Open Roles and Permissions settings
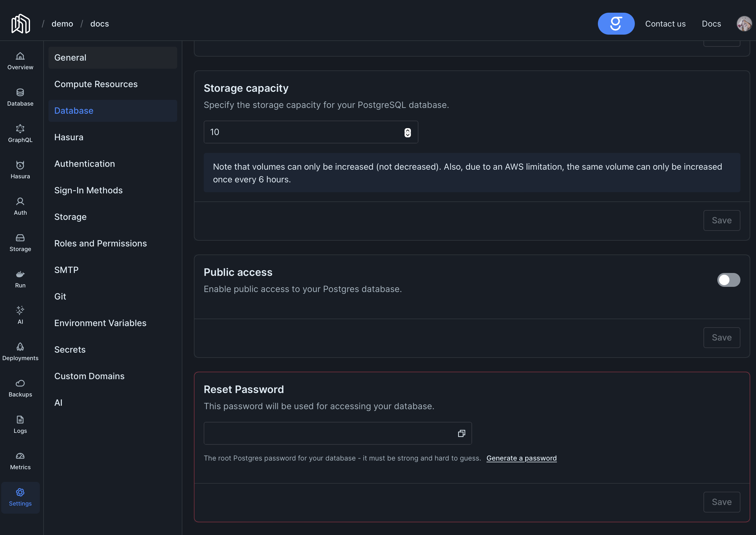Image resolution: width=756 pixels, height=535 pixels. click(100, 244)
